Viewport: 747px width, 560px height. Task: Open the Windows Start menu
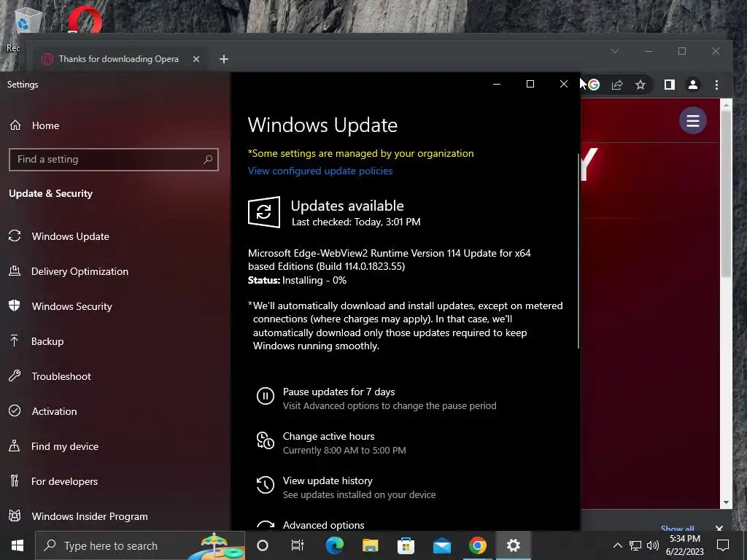point(18,545)
